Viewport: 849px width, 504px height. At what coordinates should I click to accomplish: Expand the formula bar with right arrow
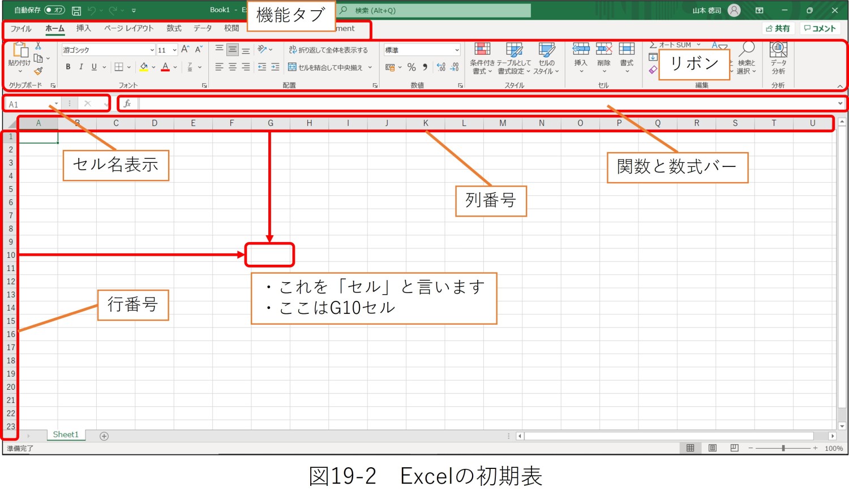coord(840,104)
